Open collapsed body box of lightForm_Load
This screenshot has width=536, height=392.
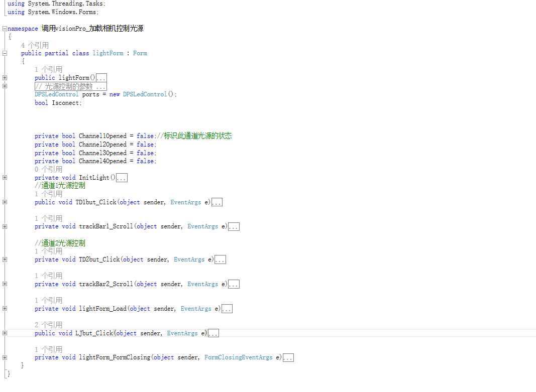point(227,309)
